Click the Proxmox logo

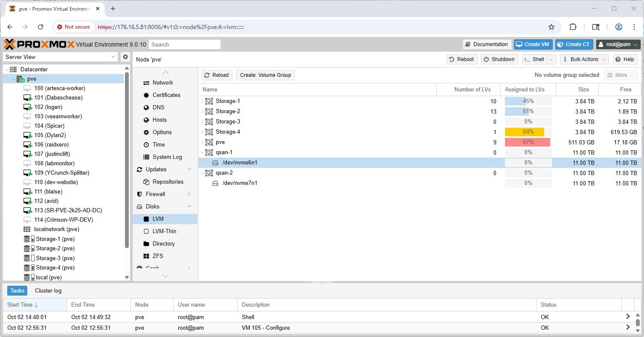[x=39, y=44]
